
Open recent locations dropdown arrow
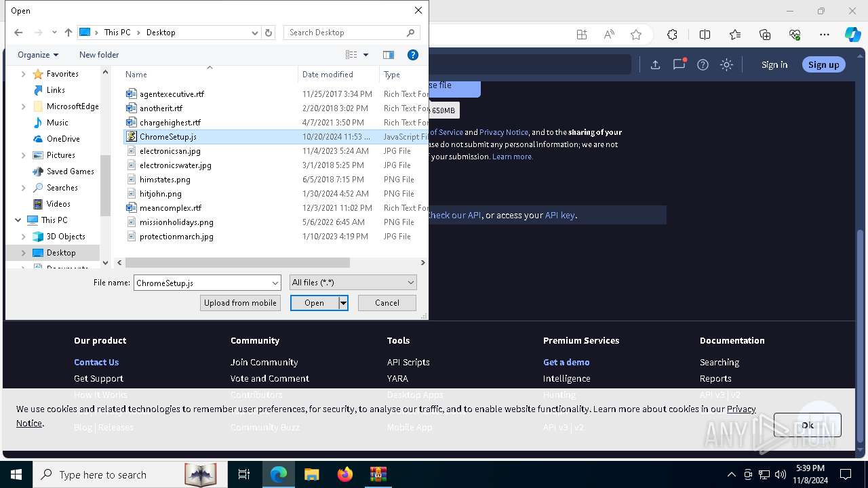[54, 33]
